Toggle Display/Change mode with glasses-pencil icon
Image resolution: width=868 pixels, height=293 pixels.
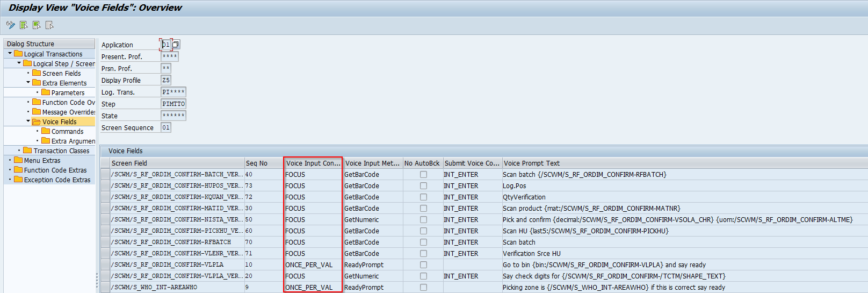[10, 25]
